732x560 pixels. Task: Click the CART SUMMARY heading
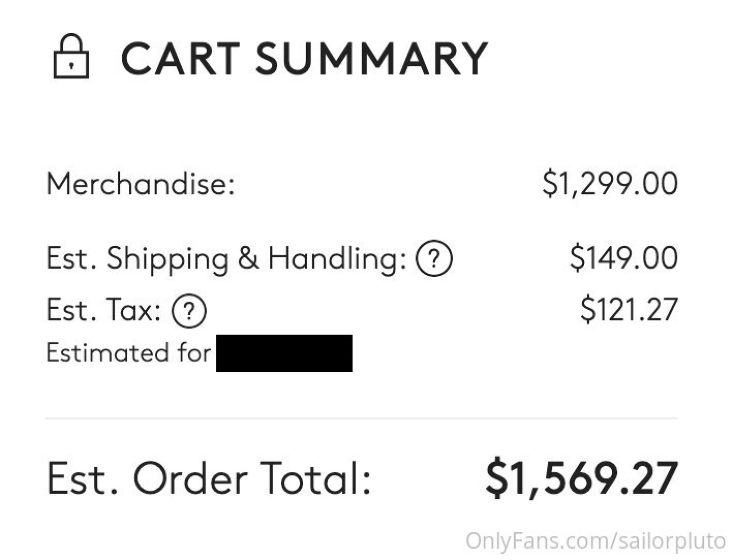pos(304,58)
